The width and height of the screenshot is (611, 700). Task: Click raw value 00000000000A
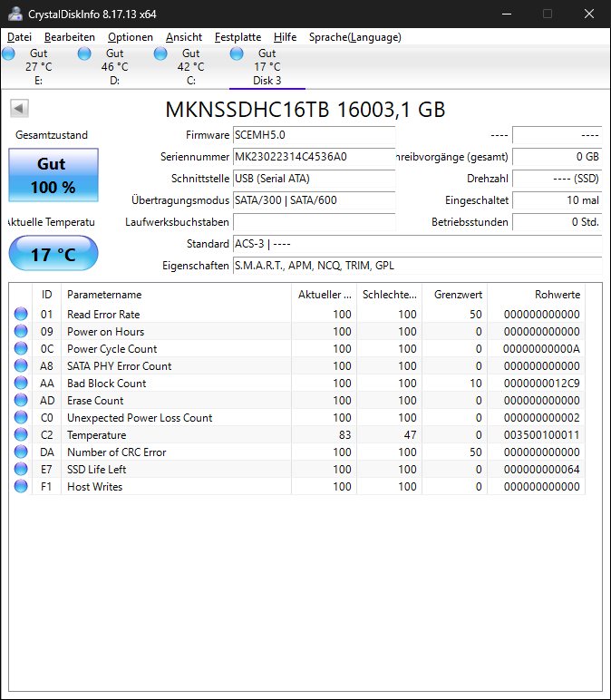[542, 349]
